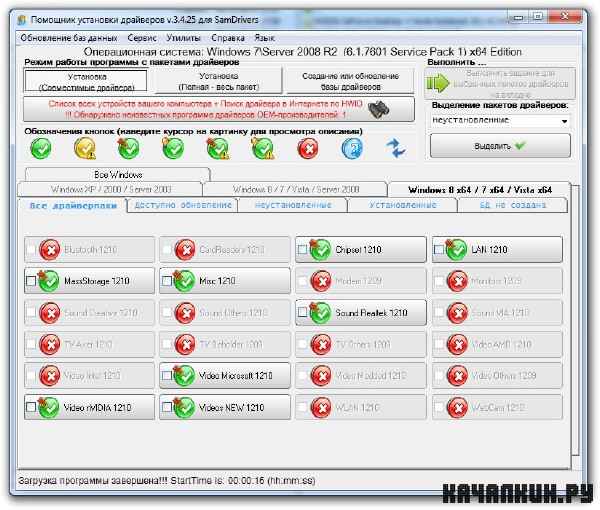The width and height of the screenshot is (600, 510).
Task: Click the blue refresh arrows icon
Action: coord(396,148)
